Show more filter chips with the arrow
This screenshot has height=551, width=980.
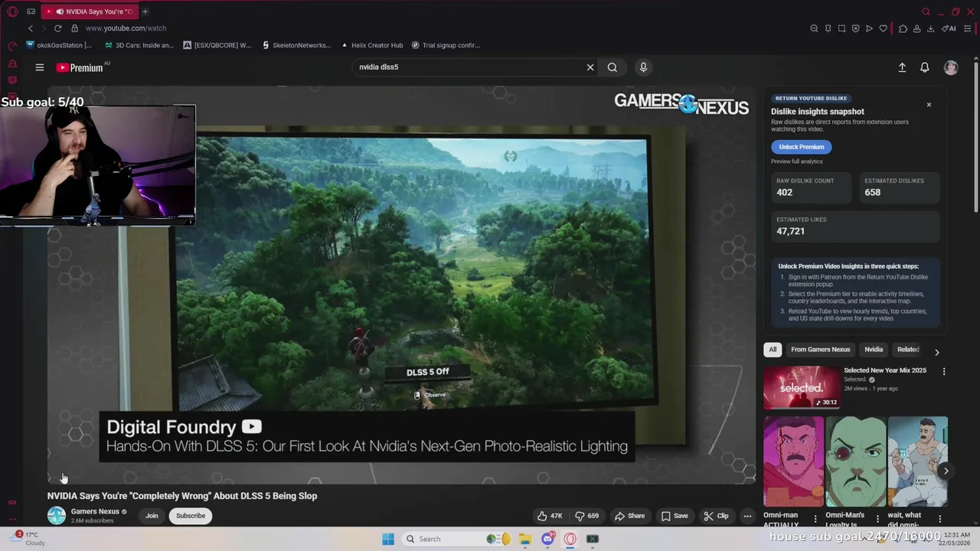(x=936, y=352)
